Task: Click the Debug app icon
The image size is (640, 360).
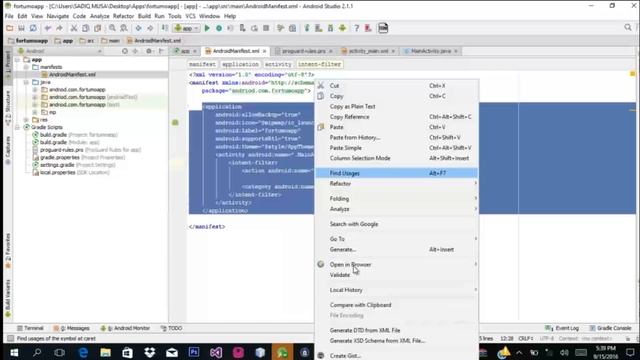Action: coord(219,28)
